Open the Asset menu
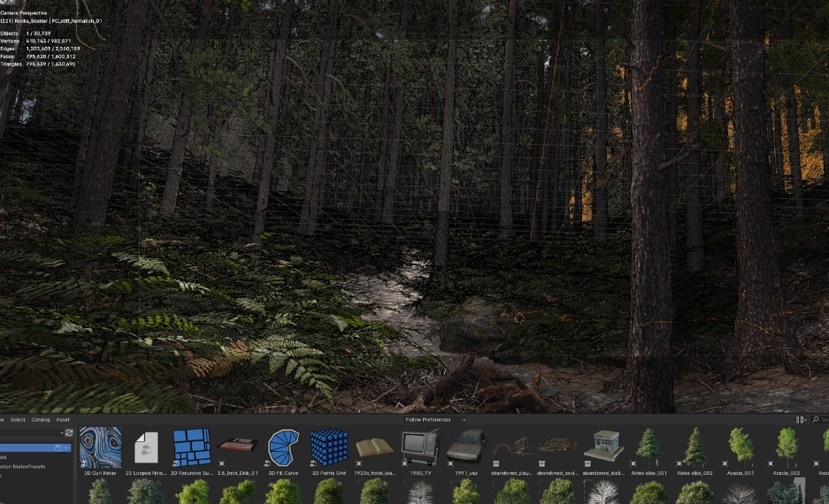Viewport: 829px width, 504px height. (x=63, y=420)
